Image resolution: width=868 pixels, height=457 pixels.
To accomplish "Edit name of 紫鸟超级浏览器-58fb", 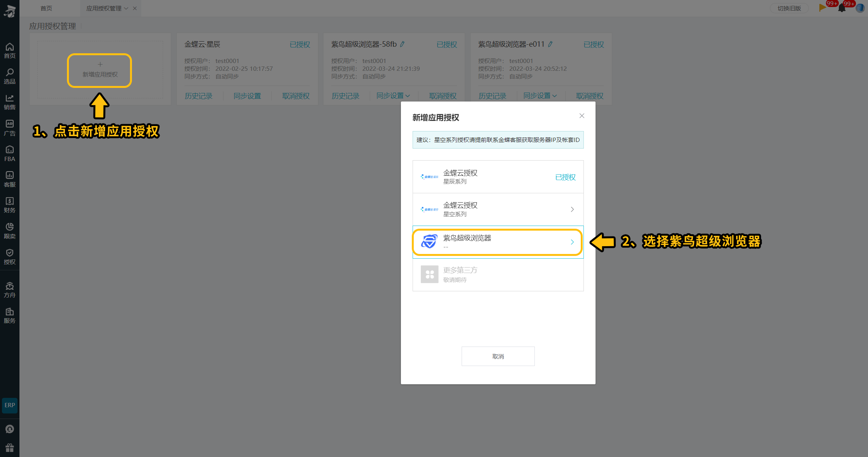I will pyautogui.click(x=402, y=44).
